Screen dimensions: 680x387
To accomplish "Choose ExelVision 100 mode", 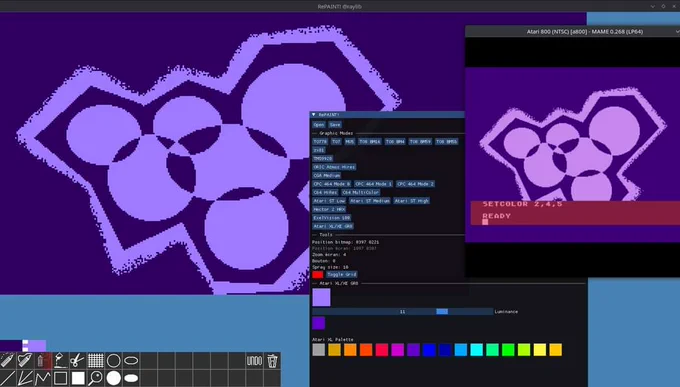I will [x=332, y=218].
